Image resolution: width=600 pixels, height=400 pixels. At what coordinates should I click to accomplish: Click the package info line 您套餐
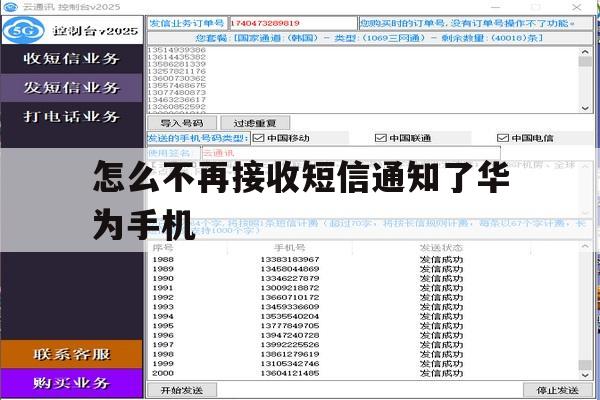coord(369,38)
